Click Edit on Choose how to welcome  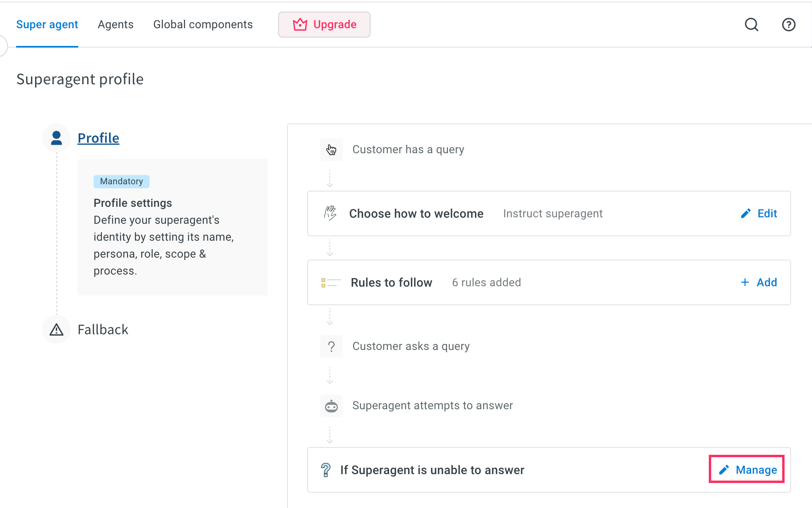[759, 214]
